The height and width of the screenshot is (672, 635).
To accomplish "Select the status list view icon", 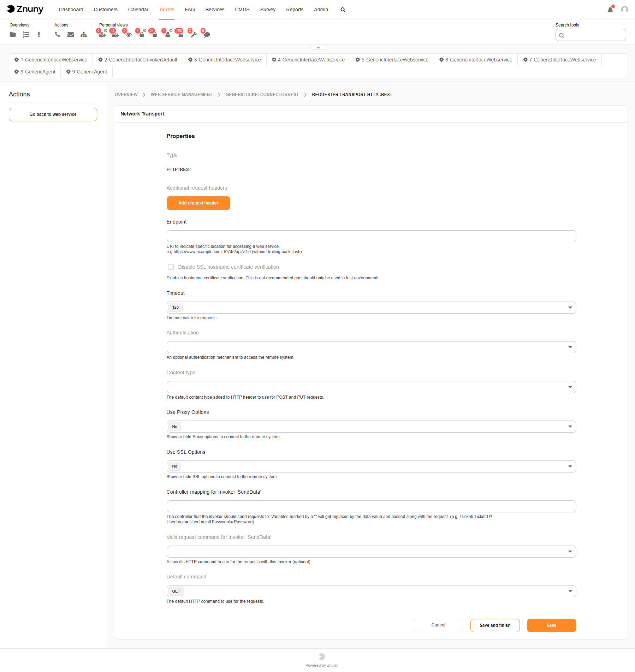I will coord(25,35).
